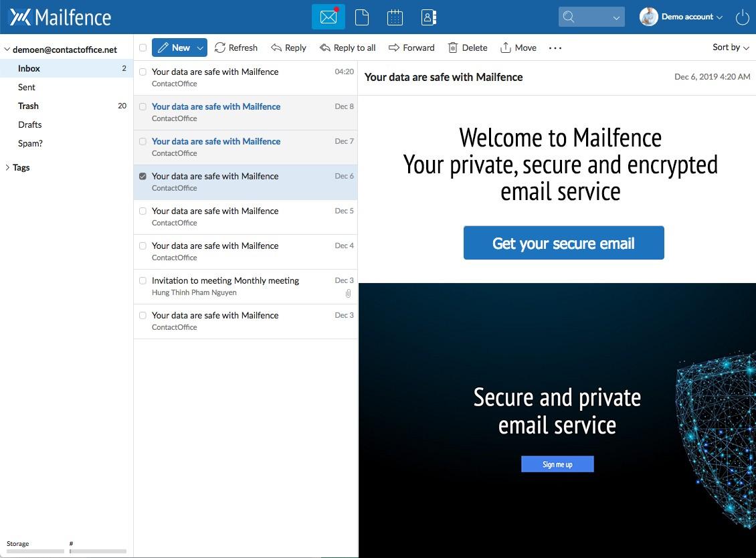
Task: Toggle the select-all messages checkbox
Action: [x=143, y=48]
